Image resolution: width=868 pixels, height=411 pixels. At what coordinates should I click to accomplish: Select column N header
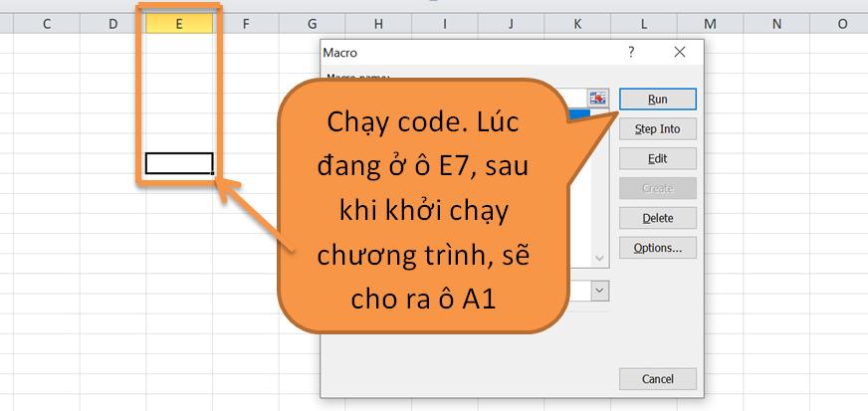[x=776, y=24]
